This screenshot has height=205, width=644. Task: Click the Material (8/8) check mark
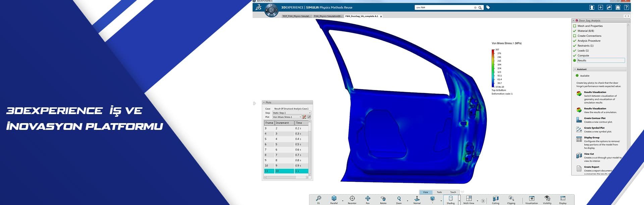click(575, 31)
